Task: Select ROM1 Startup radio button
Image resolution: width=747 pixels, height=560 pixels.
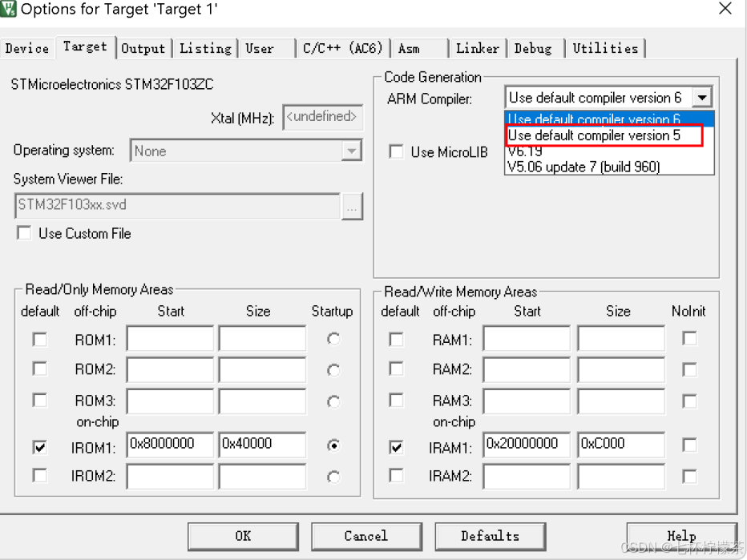Action: (333, 339)
